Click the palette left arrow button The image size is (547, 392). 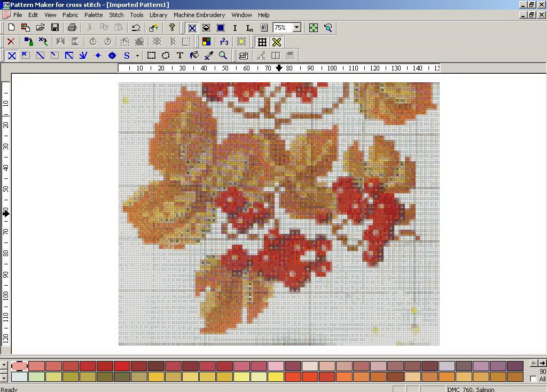click(x=534, y=363)
